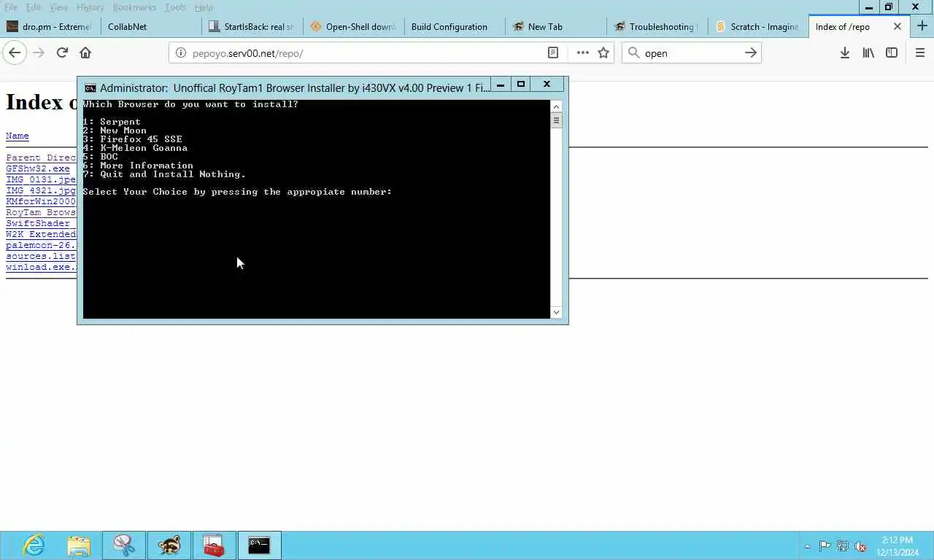The height and width of the screenshot is (560, 934).
Task: Switch to the raccoon browser taskbar icon
Action: point(169,545)
